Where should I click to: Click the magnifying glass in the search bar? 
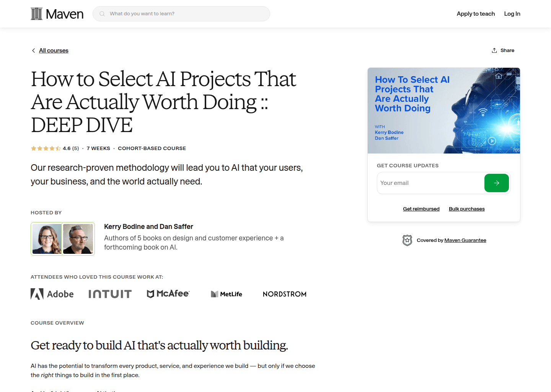[102, 13]
